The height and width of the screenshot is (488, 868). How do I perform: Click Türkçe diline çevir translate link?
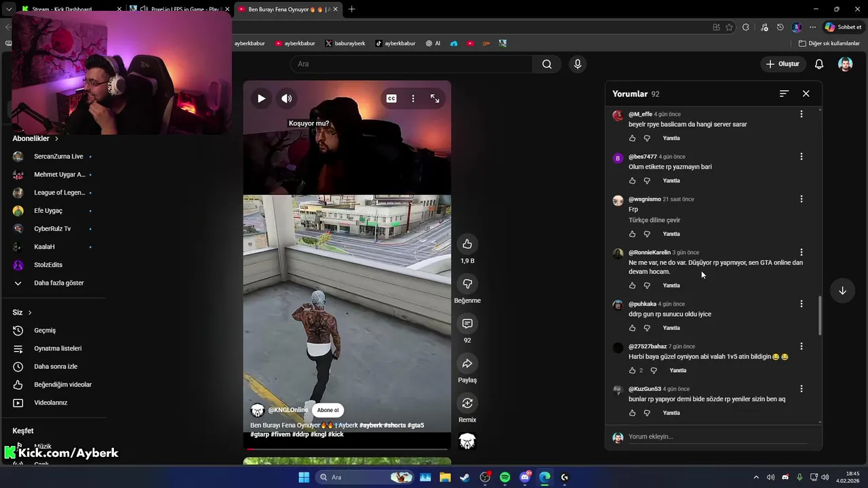pos(654,220)
